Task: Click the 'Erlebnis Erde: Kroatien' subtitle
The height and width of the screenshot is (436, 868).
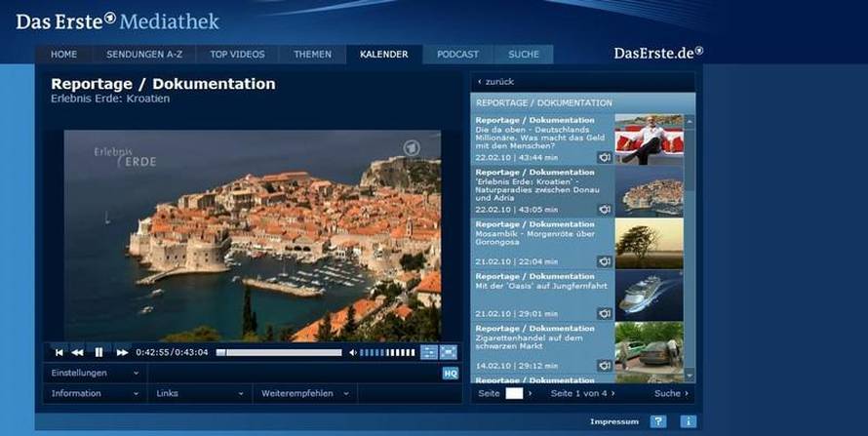Action: (x=110, y=99)
